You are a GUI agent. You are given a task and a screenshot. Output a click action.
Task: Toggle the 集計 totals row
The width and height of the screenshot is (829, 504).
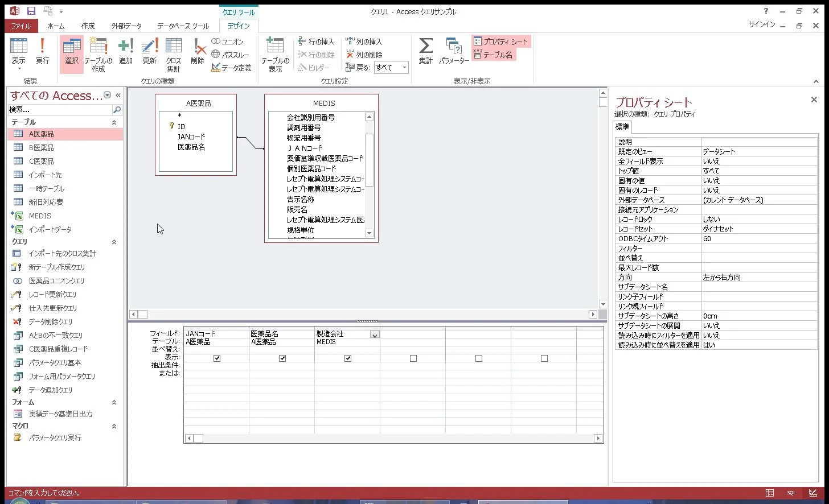tap(426, 51)
